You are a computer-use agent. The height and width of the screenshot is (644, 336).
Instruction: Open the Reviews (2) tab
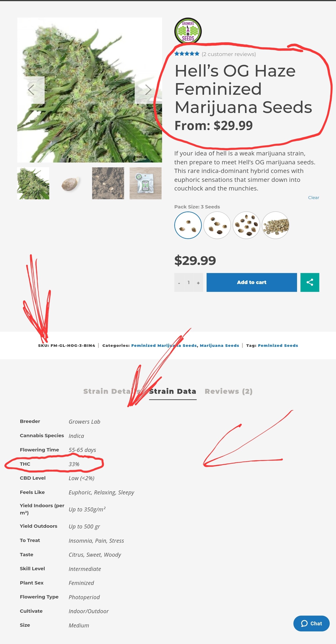[x=228, y=391]
